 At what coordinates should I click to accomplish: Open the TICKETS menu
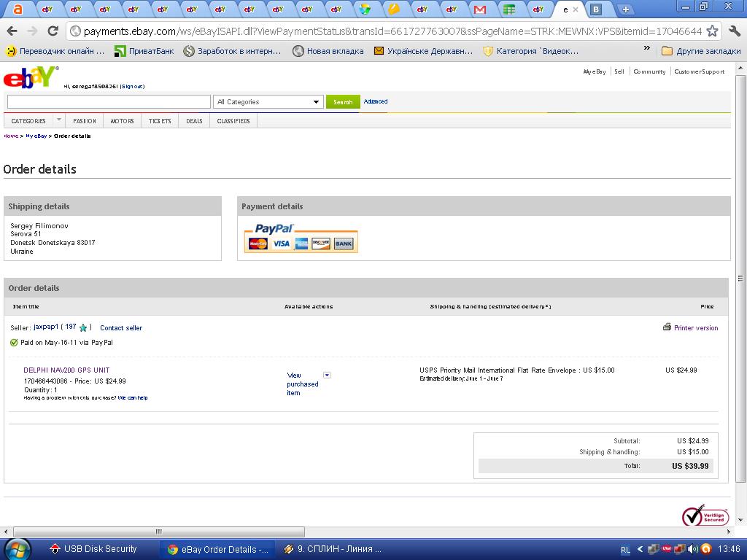tap(160, 121)
